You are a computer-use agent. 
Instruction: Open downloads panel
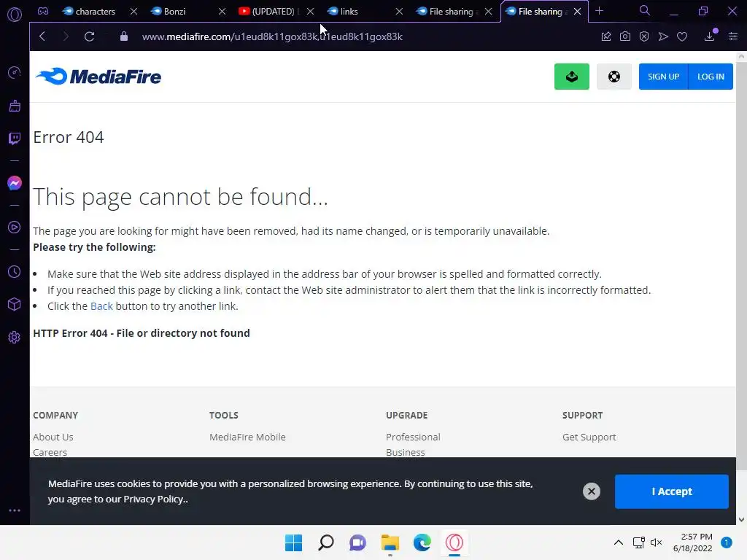point(710,36)
